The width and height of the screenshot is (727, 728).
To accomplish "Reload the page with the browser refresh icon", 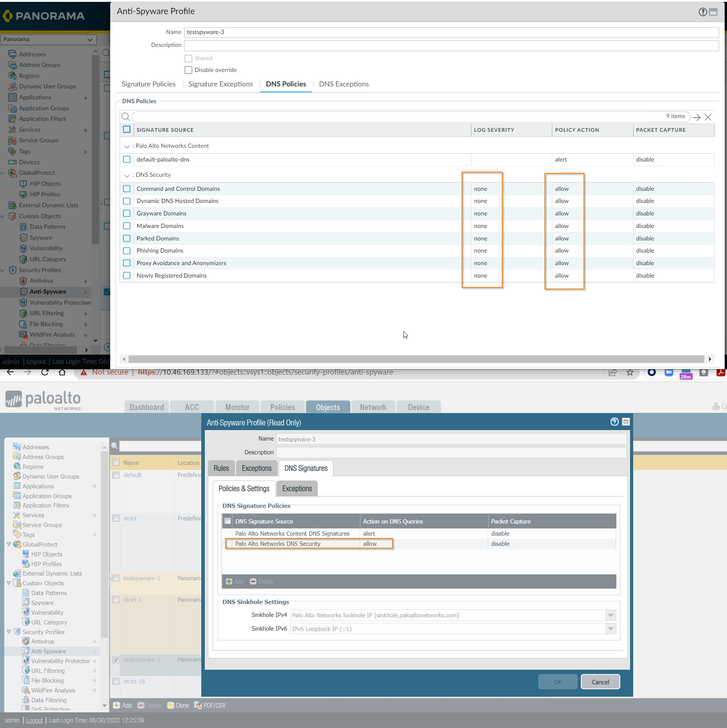I will (45, 372).
